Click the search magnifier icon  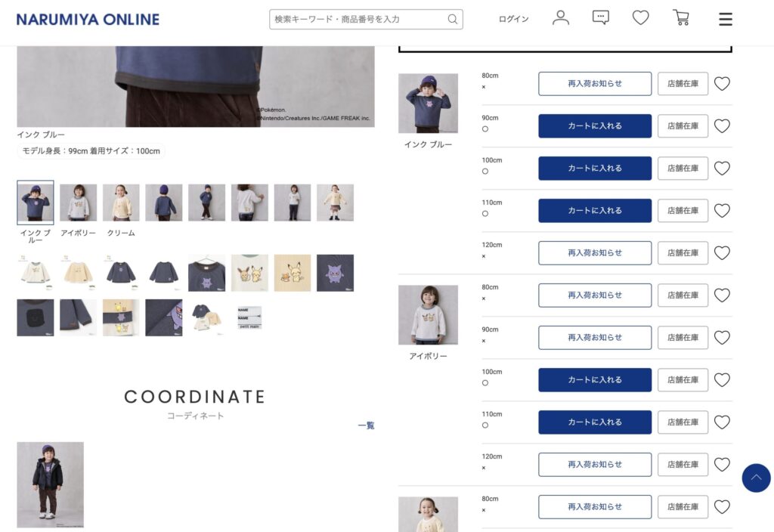pos(452,19)
